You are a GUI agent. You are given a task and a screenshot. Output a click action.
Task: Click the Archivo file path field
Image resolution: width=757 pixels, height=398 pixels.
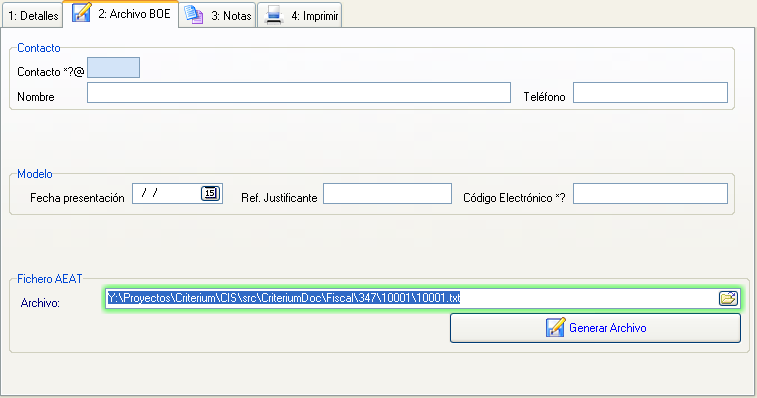coord(422,298)
